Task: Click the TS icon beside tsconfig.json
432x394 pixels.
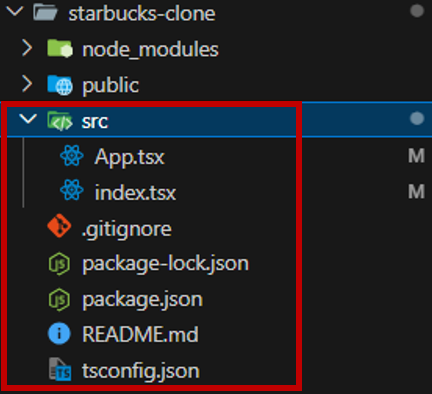Action: coord(60,369)
